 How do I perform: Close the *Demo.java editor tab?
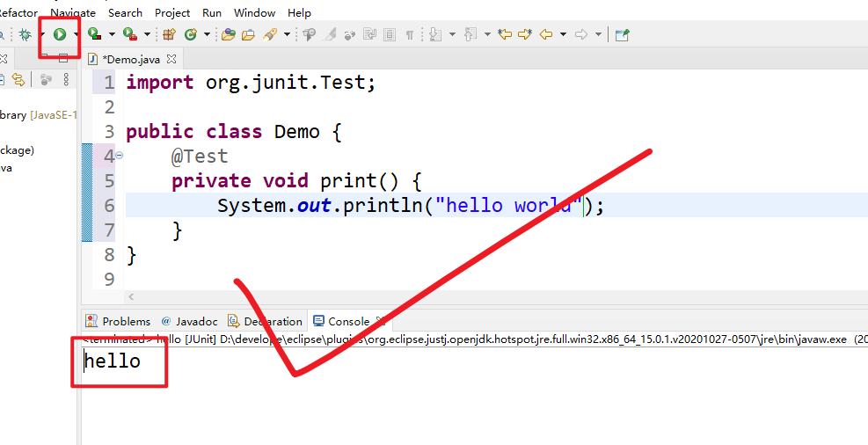pyautogui.click(x=171, y=59)
